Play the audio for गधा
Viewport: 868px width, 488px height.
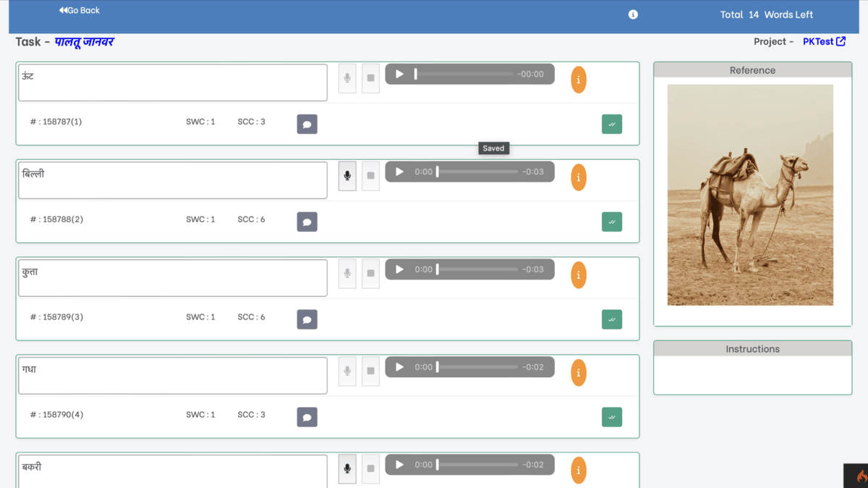pos(399,367)
